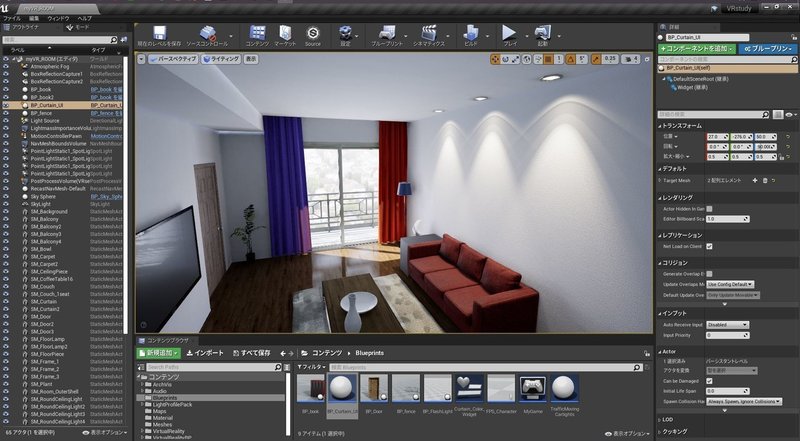Viewport: 800px width, 441px height.
Task: Open the ウィンドウ menu
Action: 58,18
